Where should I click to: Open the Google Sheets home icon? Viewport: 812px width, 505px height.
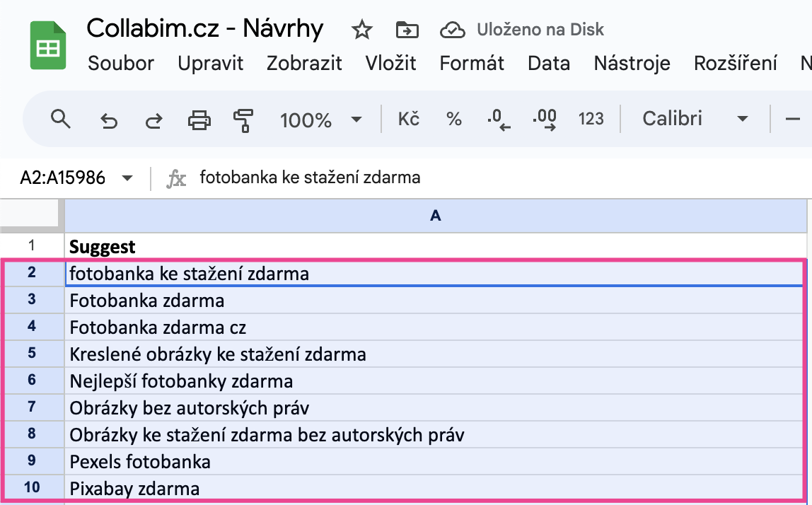(x=48, y=45)
